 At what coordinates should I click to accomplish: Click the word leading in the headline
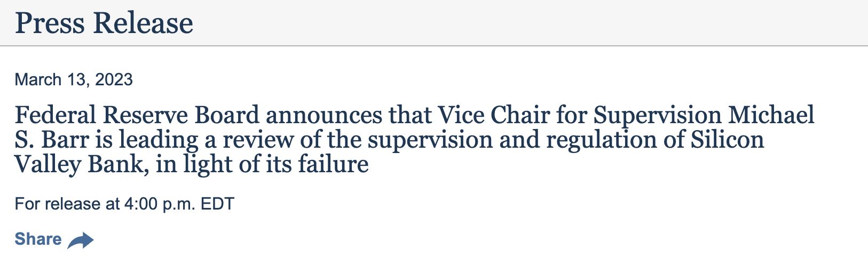(158, 141)
